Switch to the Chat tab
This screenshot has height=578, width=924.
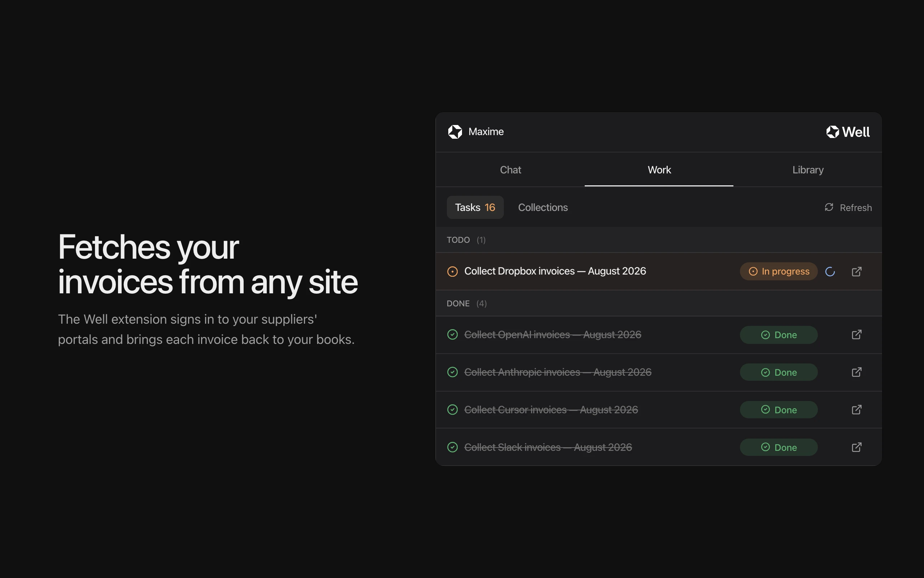coord(510,170)
